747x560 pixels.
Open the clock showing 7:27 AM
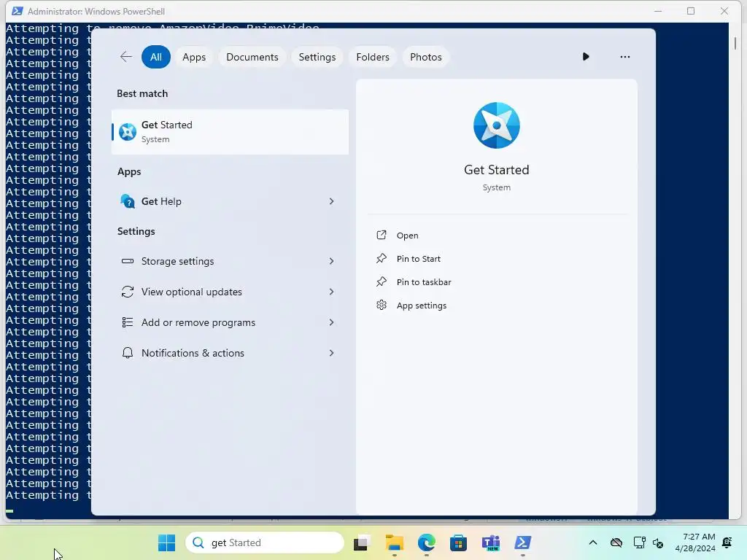point(695,542)
